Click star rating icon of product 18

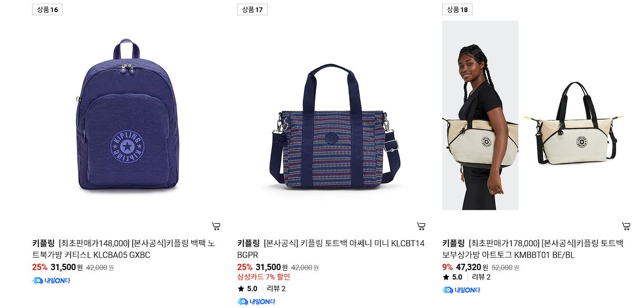446,277
